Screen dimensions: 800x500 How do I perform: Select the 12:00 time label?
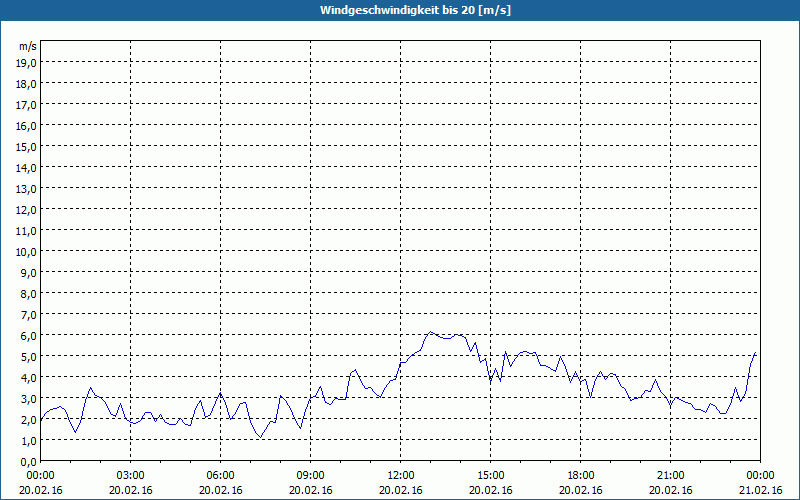coord(401,476)
